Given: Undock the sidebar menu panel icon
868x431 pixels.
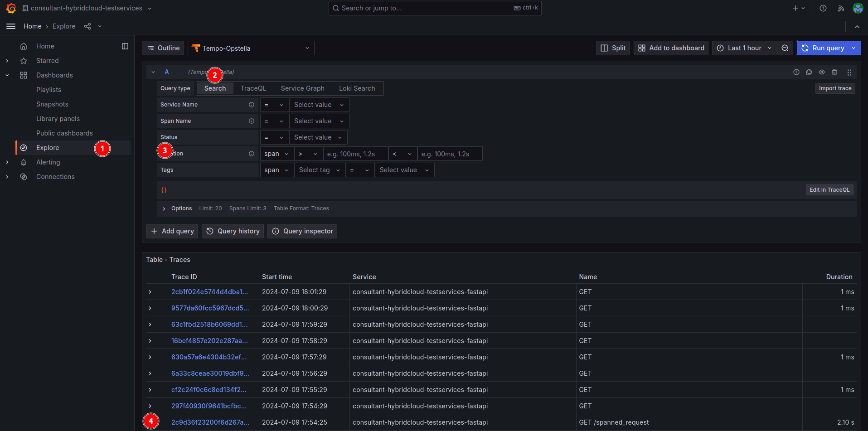Looking at the screenshot, I should (125, 46).
